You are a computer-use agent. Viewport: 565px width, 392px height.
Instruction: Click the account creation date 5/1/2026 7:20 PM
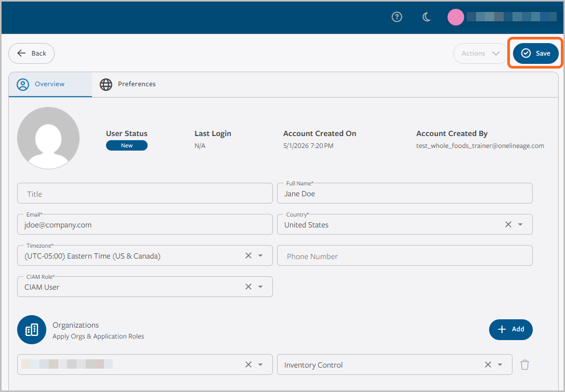point(308,146)
